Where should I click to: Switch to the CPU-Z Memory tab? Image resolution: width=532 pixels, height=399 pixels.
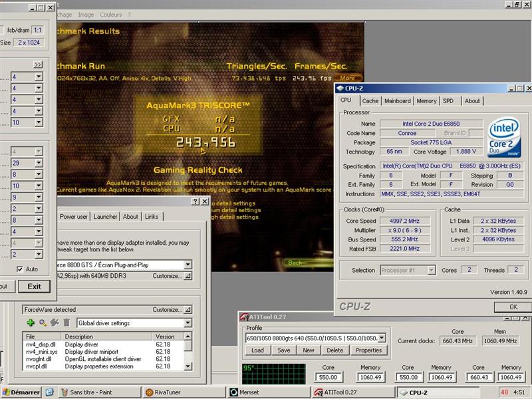pos(426,101)
